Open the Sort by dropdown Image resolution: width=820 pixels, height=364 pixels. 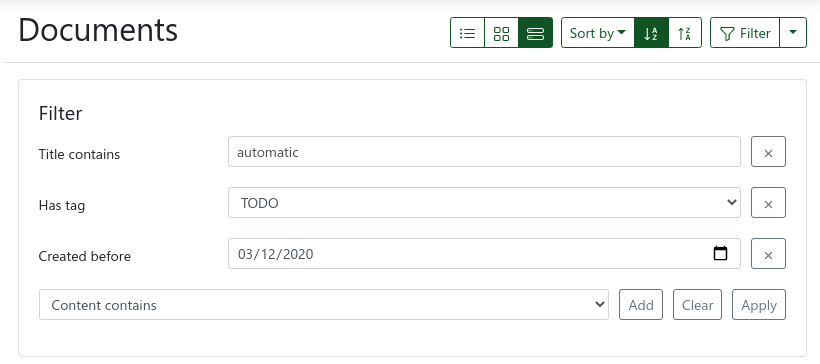[x=598, y=33]
